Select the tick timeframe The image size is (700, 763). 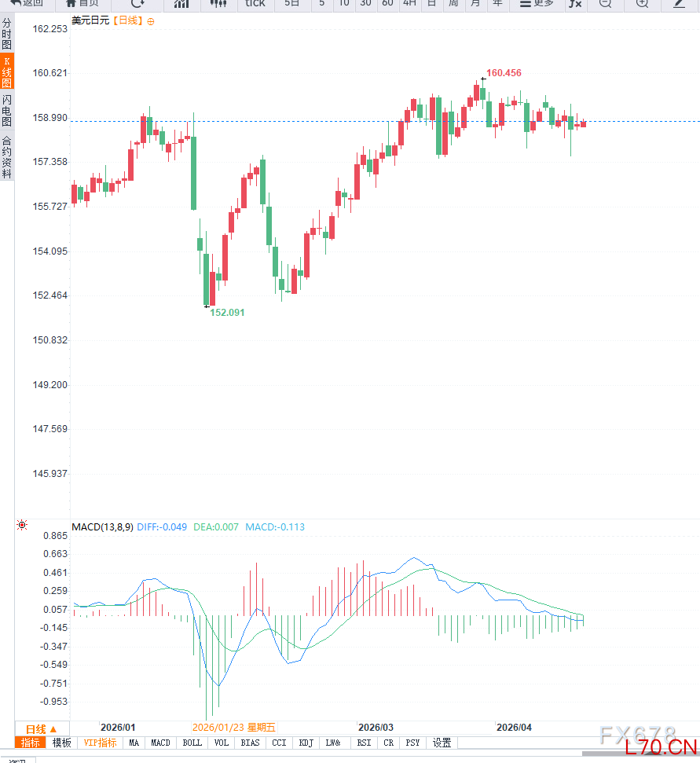click(x=255, y=3)
